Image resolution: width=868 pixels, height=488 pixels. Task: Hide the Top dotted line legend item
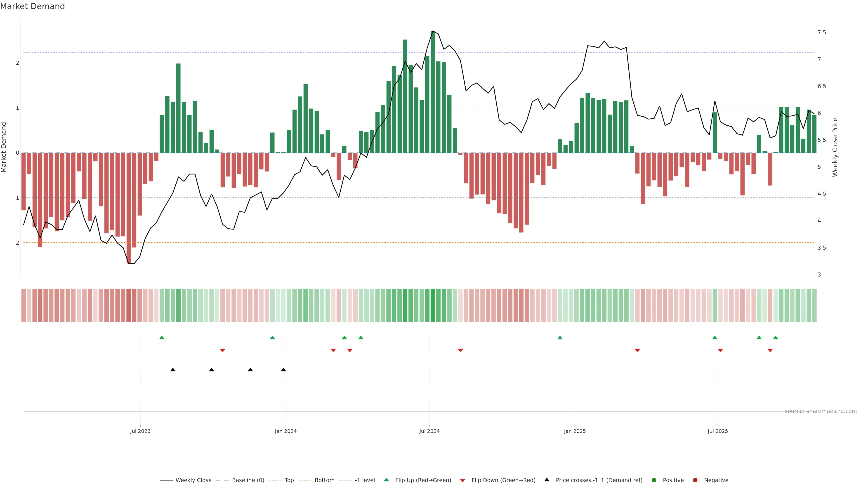[289, 480]
